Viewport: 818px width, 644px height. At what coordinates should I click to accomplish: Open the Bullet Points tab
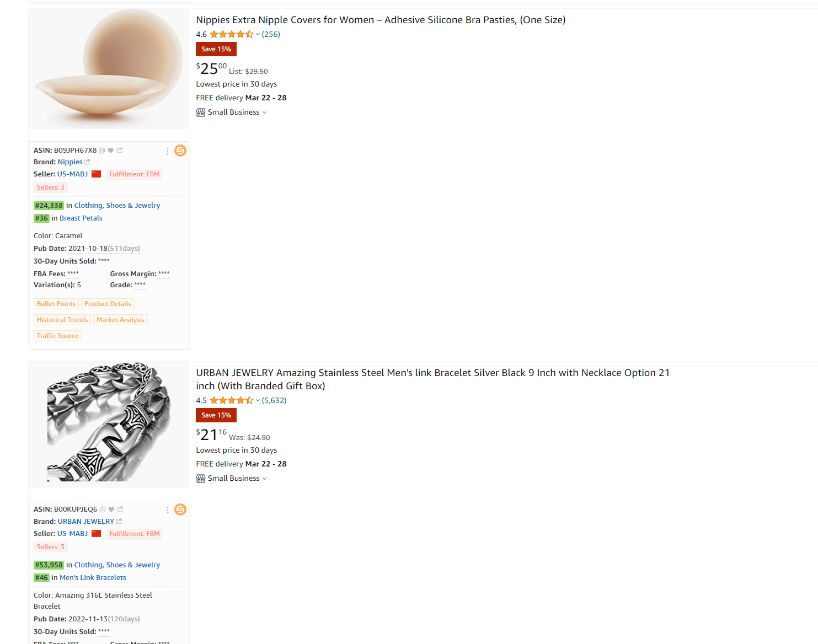(x=56, y=304)
